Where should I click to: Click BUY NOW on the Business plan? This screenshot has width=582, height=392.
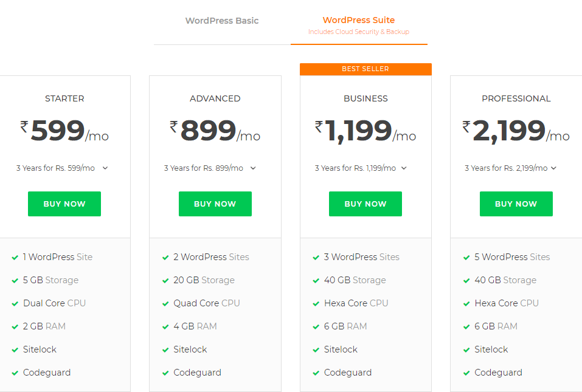click(365, 204)
